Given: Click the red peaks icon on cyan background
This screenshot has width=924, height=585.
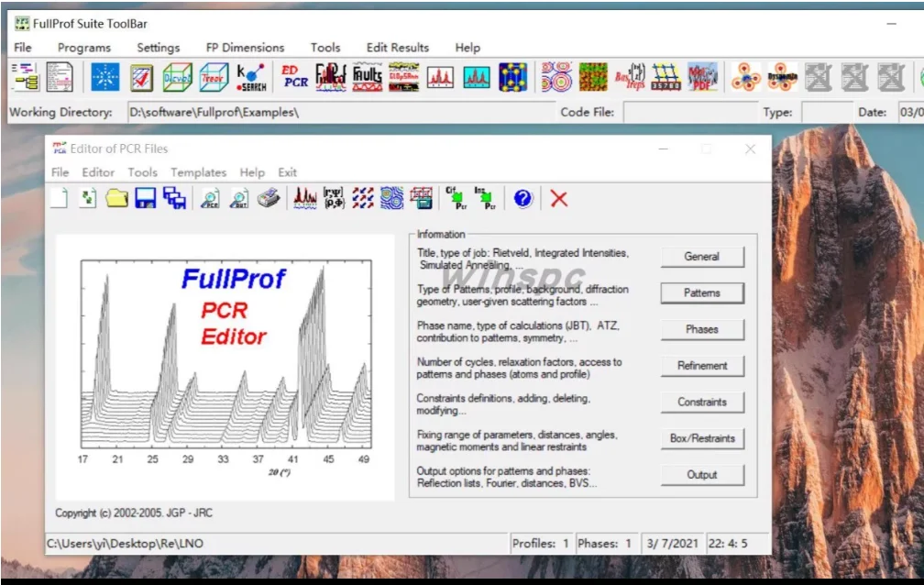Looking at the screenshot, I should 476,77.
